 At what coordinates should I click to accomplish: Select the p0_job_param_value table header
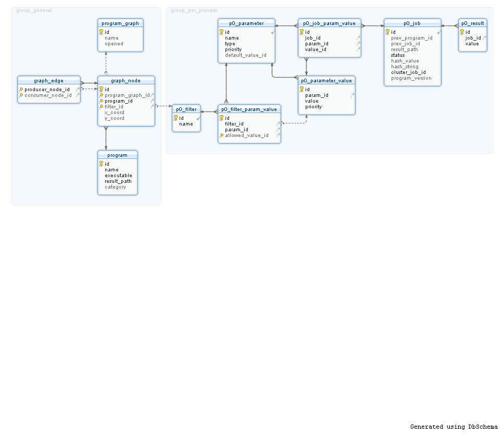329,23
